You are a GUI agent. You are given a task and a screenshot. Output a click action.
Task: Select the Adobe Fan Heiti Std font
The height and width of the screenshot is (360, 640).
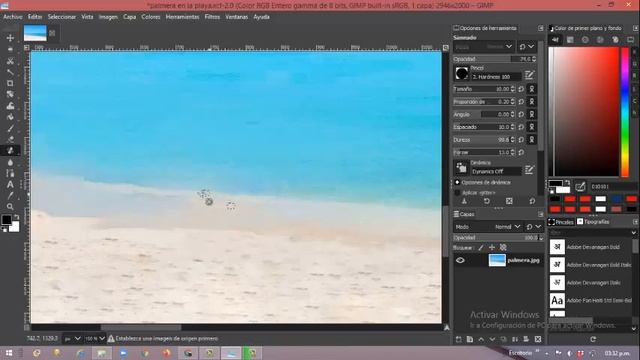pos(591,300)
